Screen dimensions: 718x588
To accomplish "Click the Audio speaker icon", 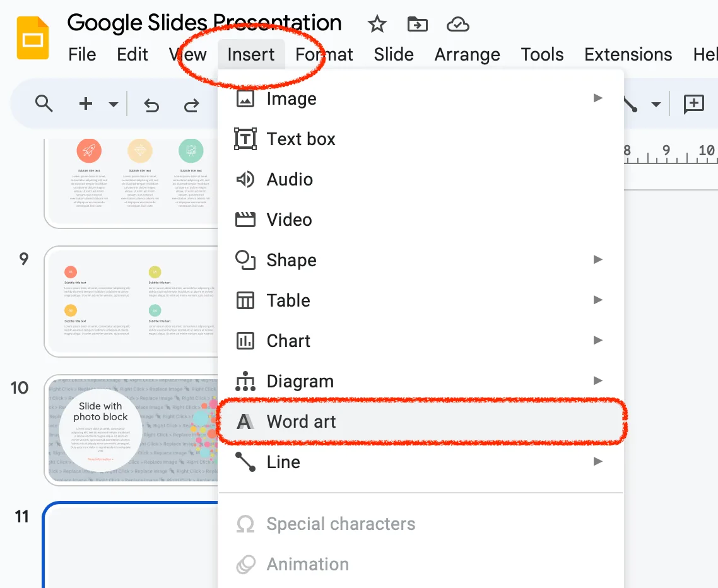I will pyautogui.click(x=245, y=179).
